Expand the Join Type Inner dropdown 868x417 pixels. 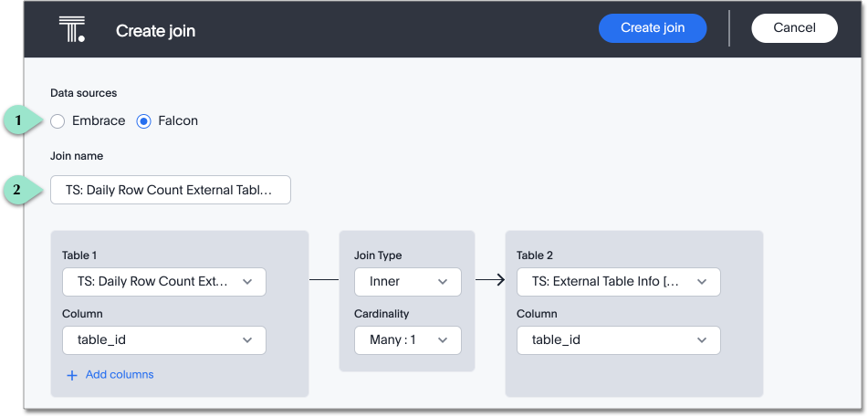pyautogui.click(x=407, y=282)
